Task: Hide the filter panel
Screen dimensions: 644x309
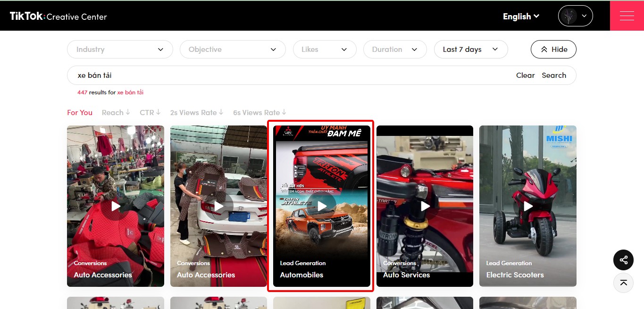Action: click(553, 50)
